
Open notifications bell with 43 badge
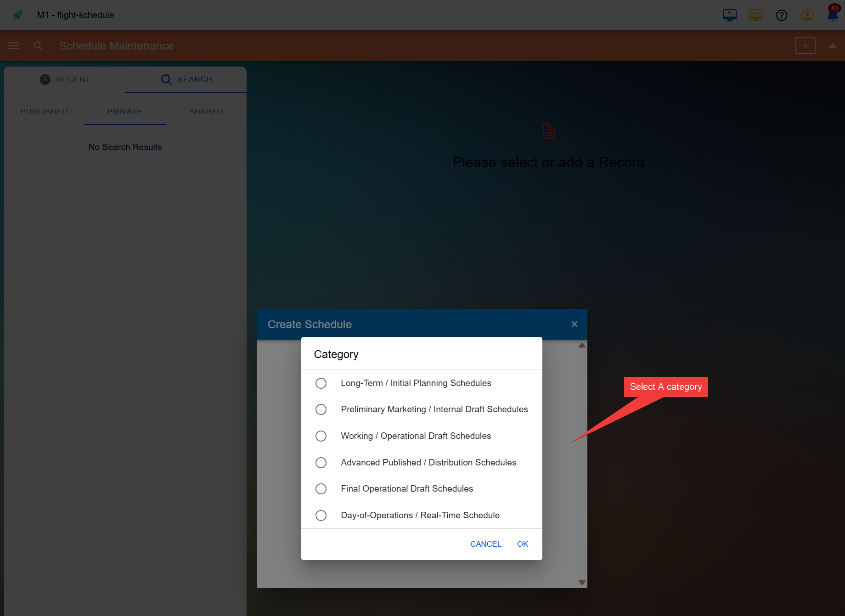click(833, 14)
